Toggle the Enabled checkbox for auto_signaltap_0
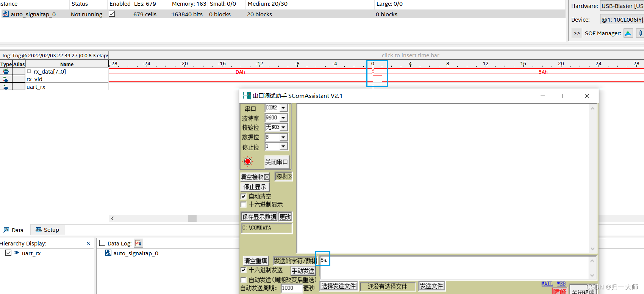This screenshot has height=294, width=644. (x=112, y=14)
